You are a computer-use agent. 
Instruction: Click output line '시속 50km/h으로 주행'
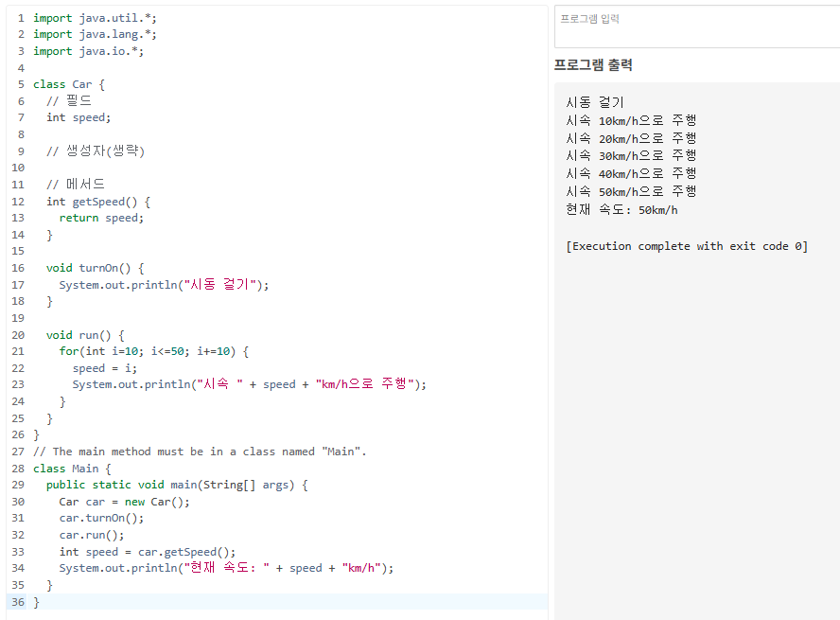click(x=631, y=191)
